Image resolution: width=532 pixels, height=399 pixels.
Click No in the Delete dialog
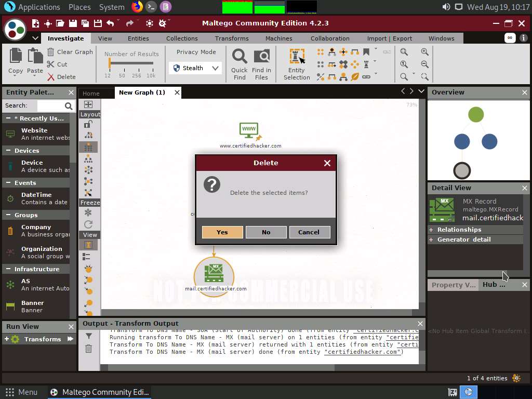coord(266,232)
